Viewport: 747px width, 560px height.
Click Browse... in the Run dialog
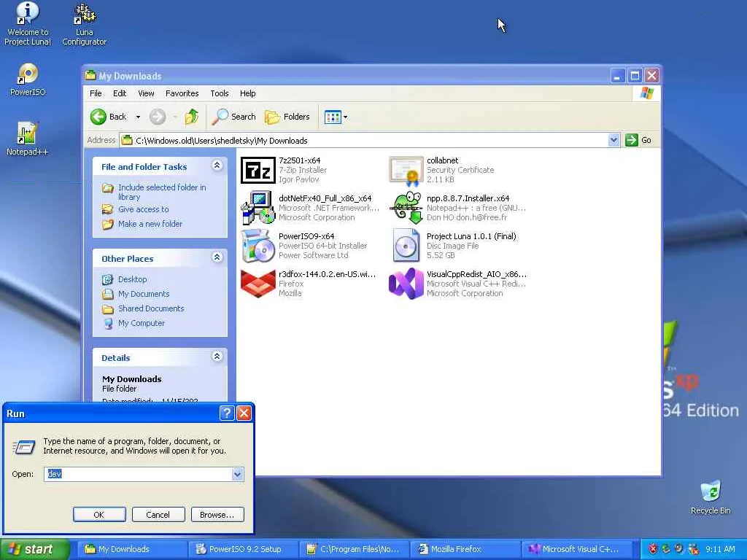click(x=217, y=514)
